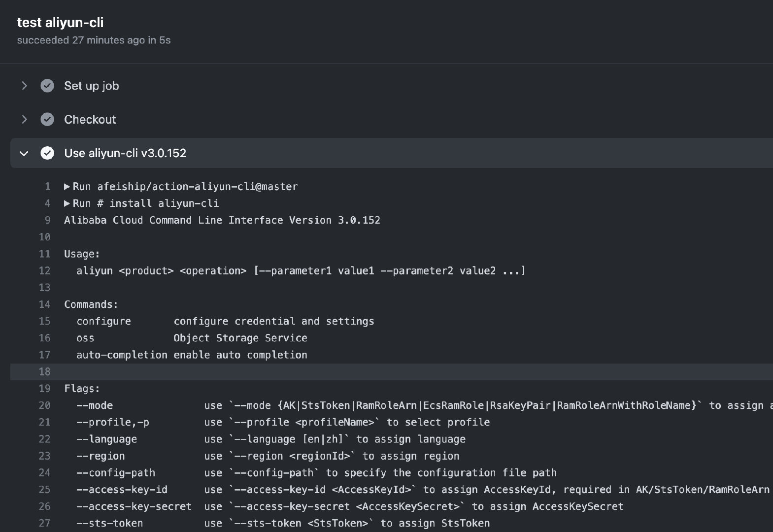Select log line number 15
Image resolution: width=773 pixels, height=532 pixels.
(x=45, y=321)
